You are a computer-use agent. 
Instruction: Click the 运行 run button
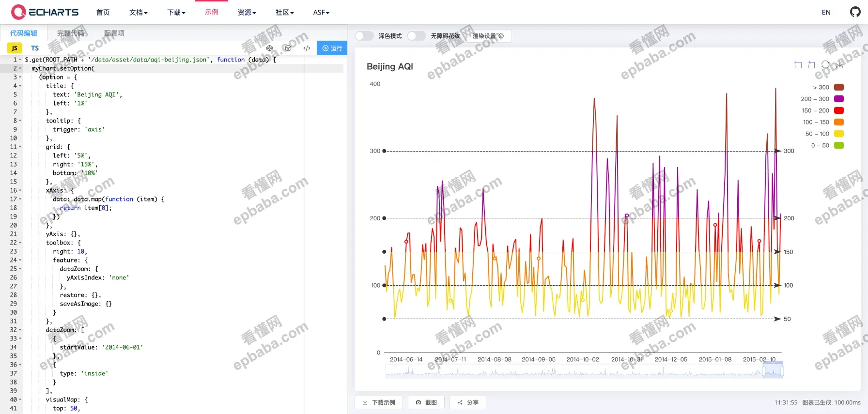click(332, 48)
